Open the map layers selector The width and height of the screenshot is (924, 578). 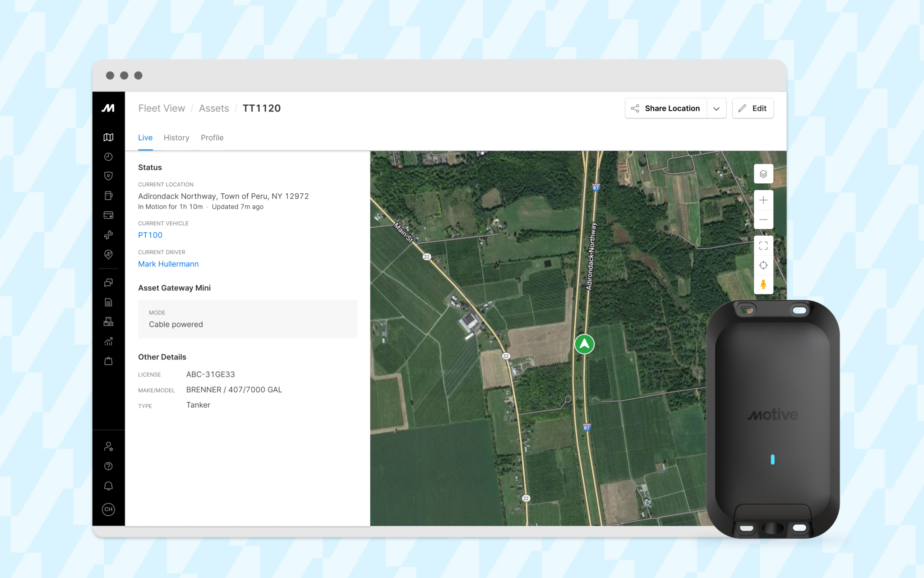tap(763, 174)
